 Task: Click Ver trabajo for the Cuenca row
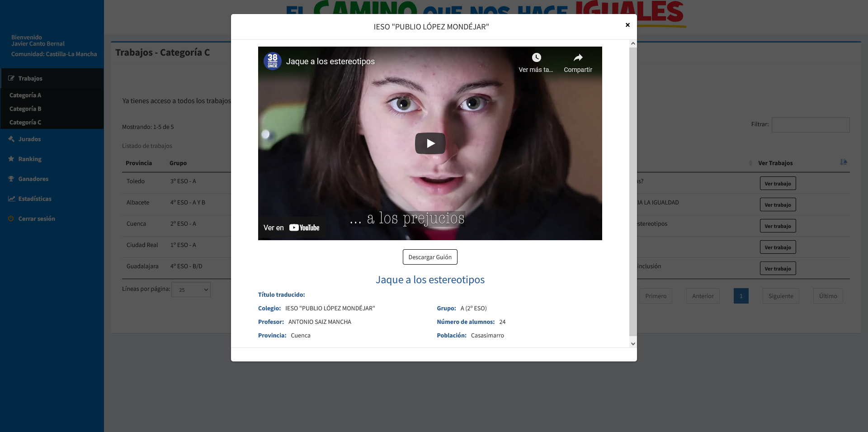pos(778,226)
